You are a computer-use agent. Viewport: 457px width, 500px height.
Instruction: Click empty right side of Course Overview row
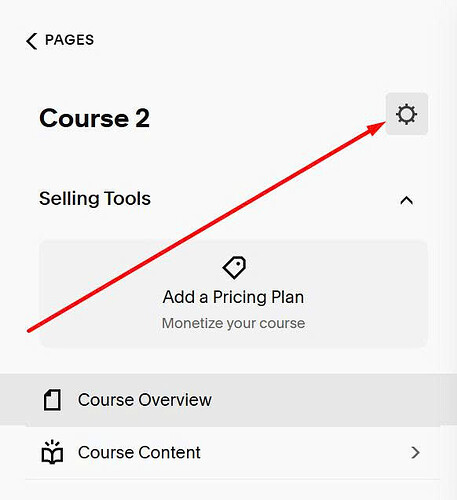click(333, 400)
